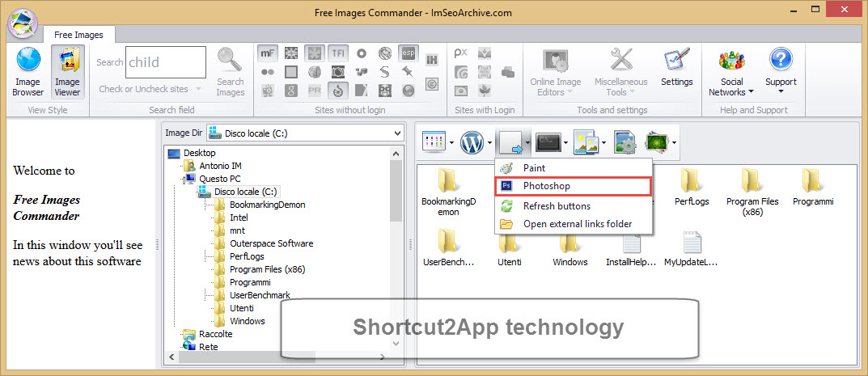Select UserBenchmark folder in the tree
The height and width of the screenshot is (376, 868).
(x=260, y=295)
